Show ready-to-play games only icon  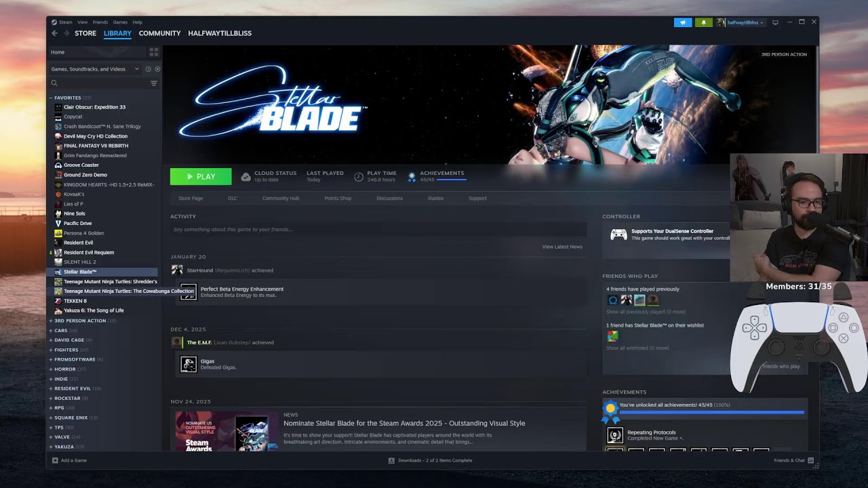tap(157, 69)
